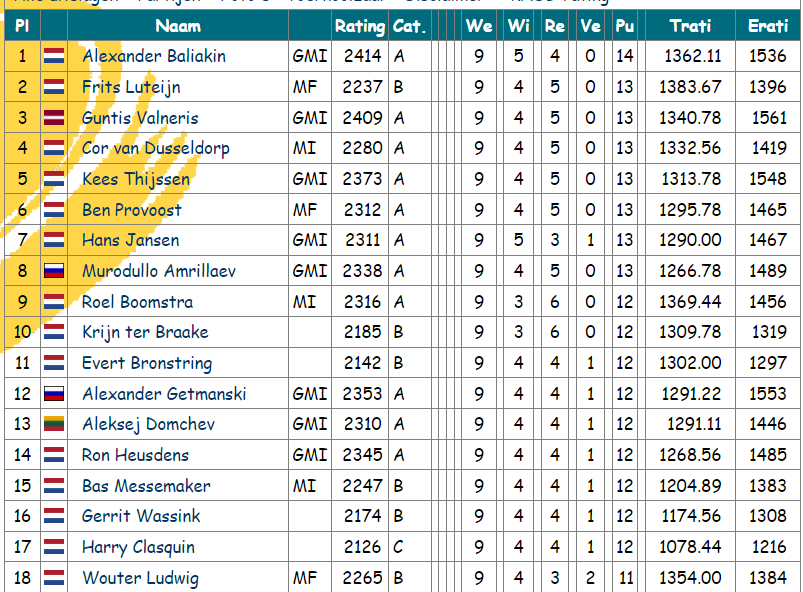Click the Latvian flag next to Guntis Valneris
Image resolution: width=803 pixels, height=592 pixels.
(54, 117)
